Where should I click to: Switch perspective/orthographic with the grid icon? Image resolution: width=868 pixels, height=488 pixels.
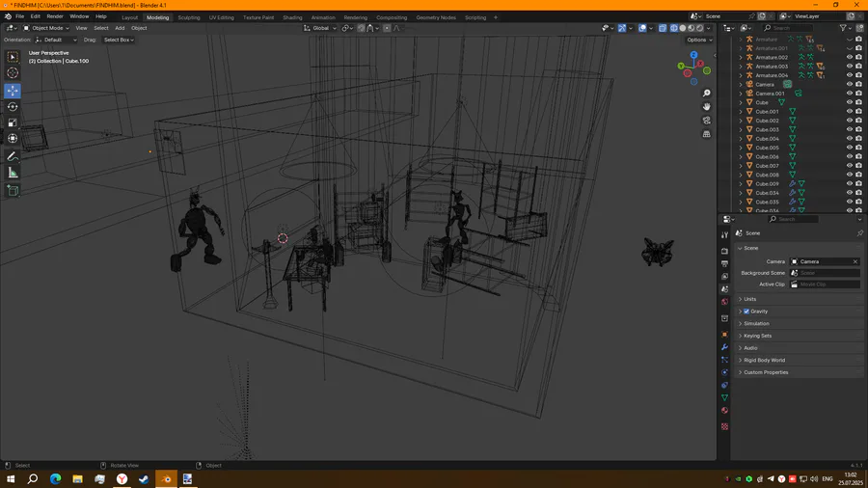tap(706, 134)
